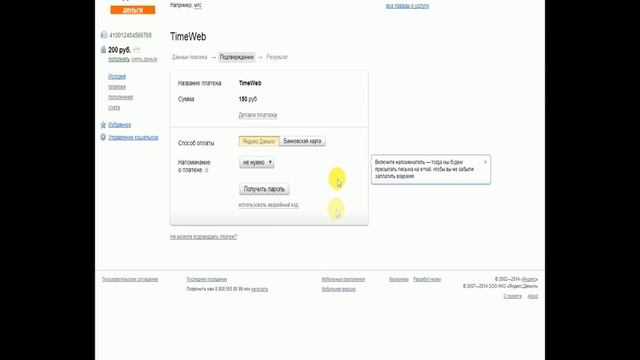Viewport: 640px width, 360px height.
Task: Click the 200 руб. balance text
Action: point(120,50)
